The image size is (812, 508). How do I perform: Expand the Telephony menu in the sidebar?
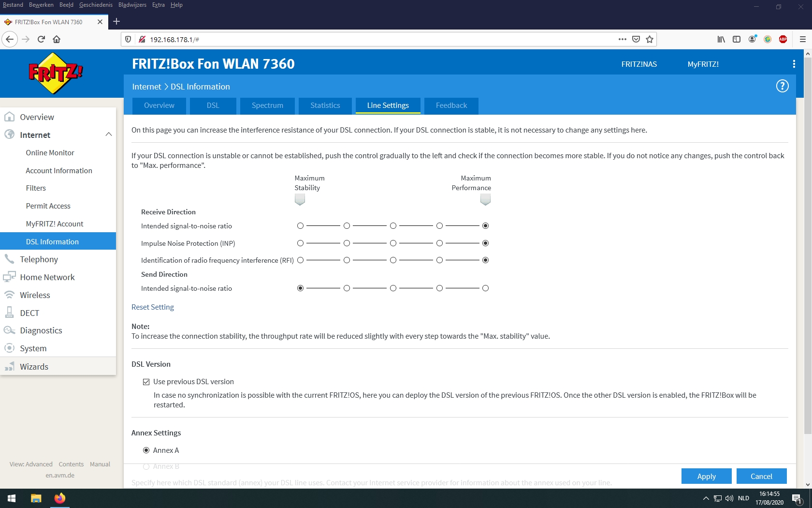pyautogui.click(x=39, y=259)
